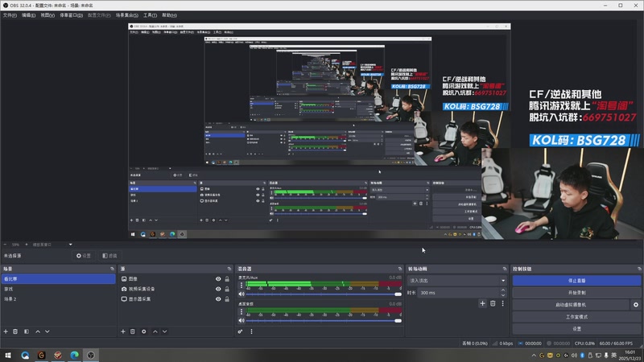Open Microsoft Edge in taskbar
Image resolution: width=644 pixels, height=362 pixels.
pos(74,355)
